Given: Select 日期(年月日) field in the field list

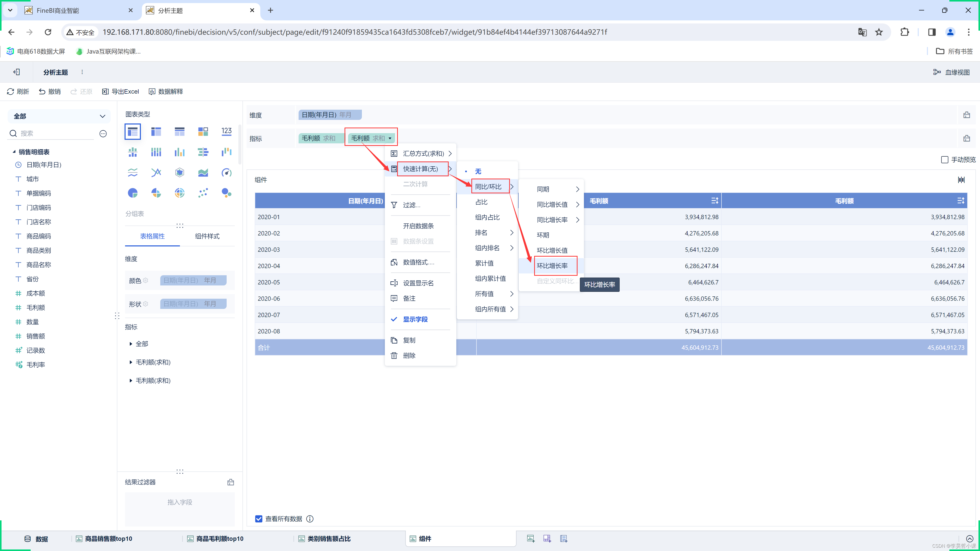Looking at the screenshot, I should click(x=44, y=165).
